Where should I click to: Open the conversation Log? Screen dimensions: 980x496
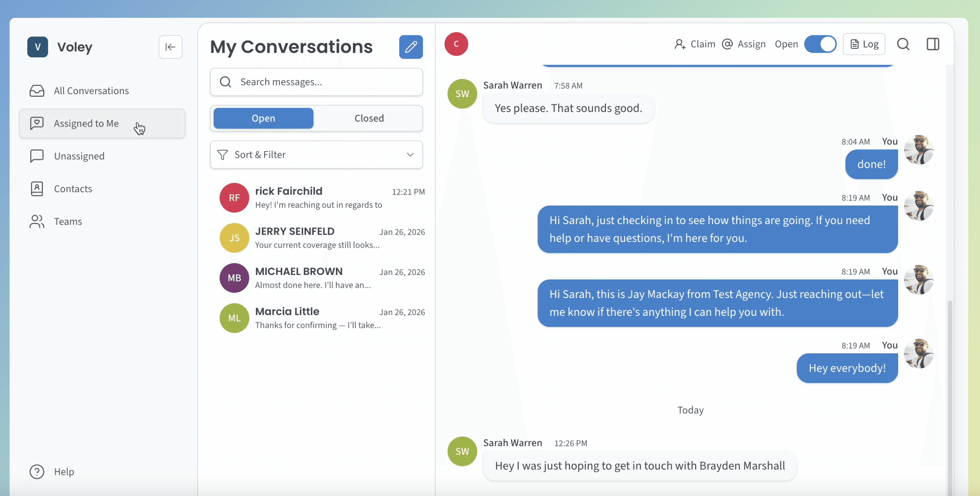click(x=864, y=44)
